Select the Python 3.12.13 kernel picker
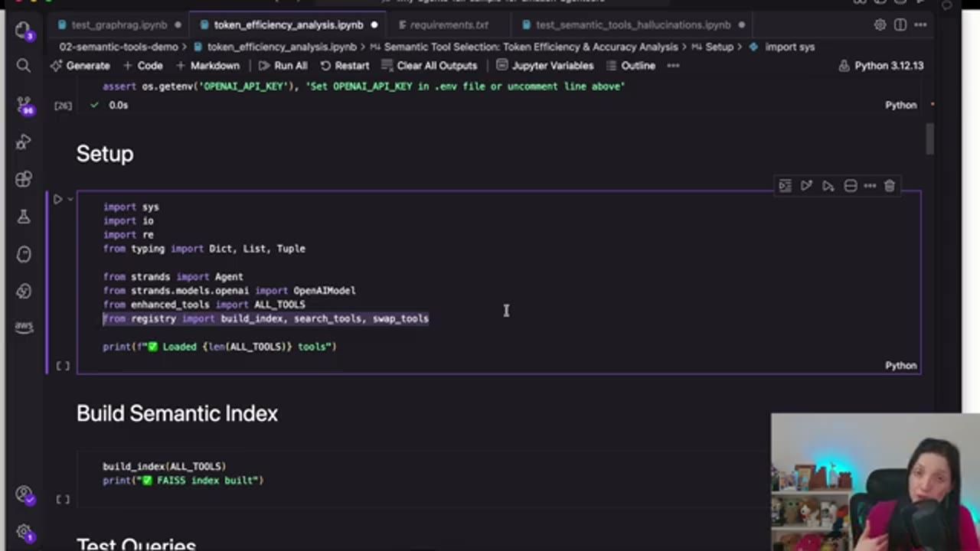This screenshot has width=980, height=551. click(x=882, y=66)
